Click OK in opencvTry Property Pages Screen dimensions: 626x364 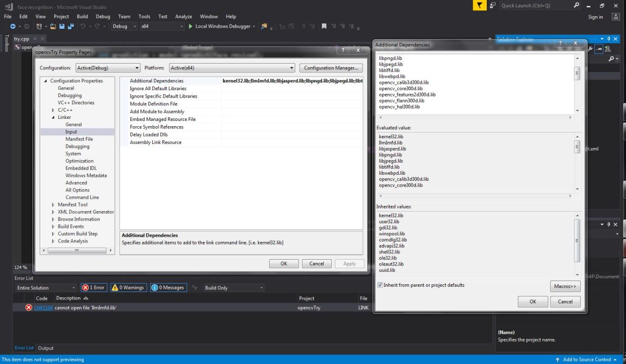click(x=284, y=263)
